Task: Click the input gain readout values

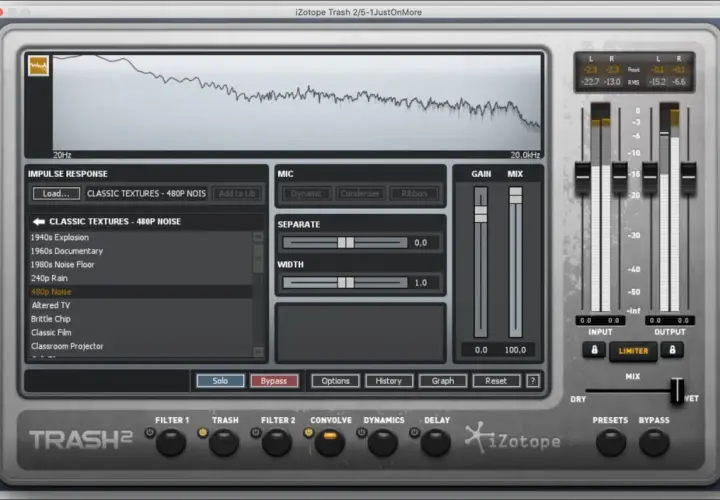Action: pyautogui.click(x=600, y=320)
